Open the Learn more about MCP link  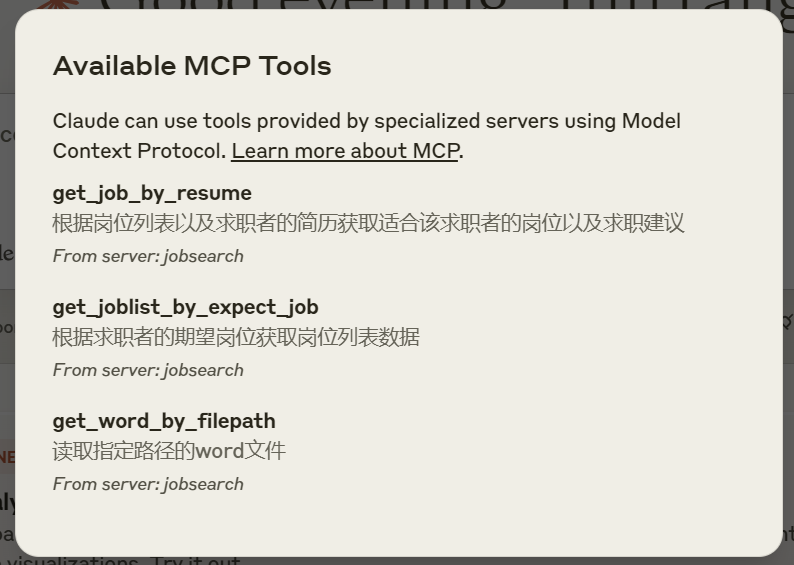click(345, 151)
